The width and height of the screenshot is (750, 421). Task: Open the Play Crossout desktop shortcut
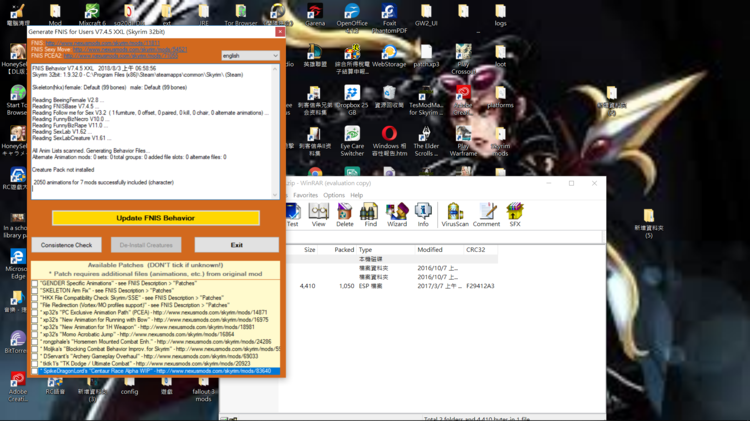click(x=463, y=59)
